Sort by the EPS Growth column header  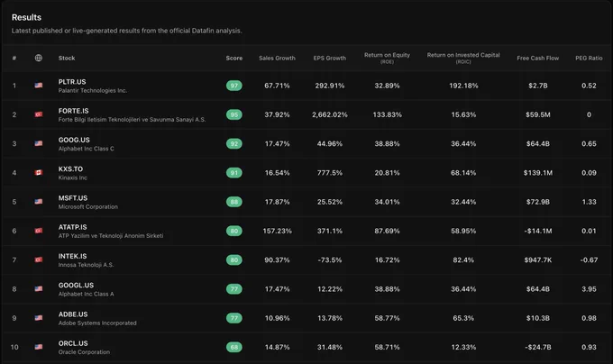330,58
